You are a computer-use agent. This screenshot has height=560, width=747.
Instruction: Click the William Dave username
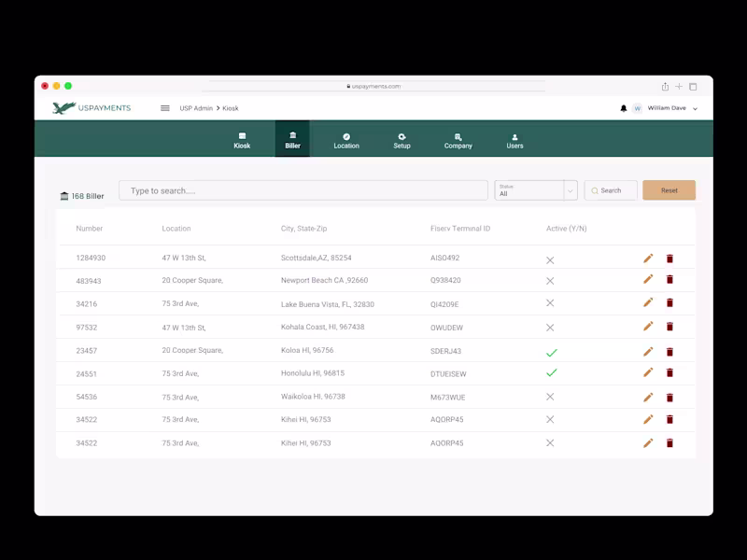point(667,108)
